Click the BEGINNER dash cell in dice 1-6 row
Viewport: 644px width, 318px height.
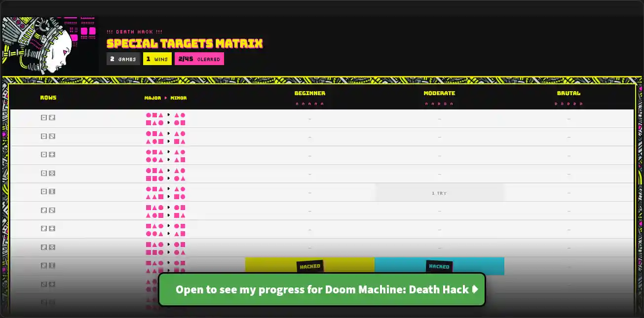coord(310,193)
